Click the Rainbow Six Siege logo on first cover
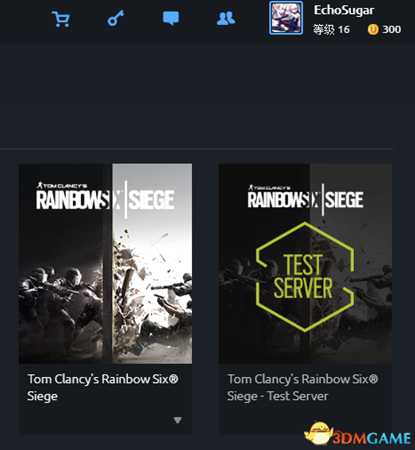 click(x=105, y=199)
